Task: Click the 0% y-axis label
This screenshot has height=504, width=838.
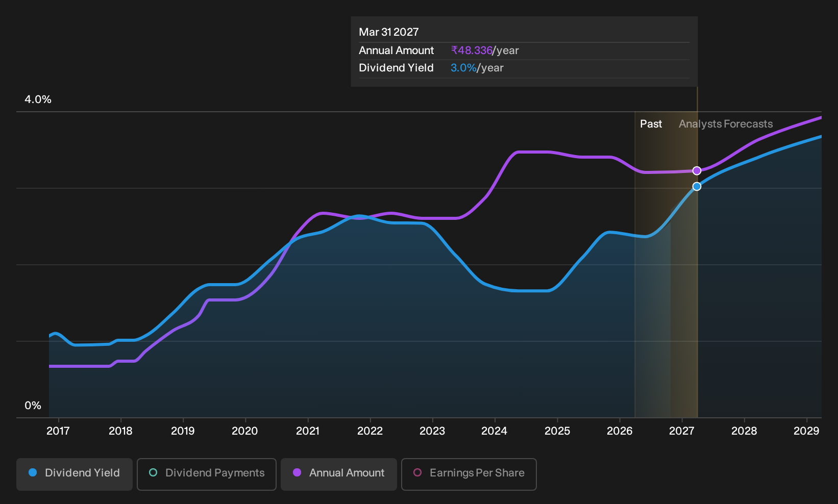Action: 33,406
